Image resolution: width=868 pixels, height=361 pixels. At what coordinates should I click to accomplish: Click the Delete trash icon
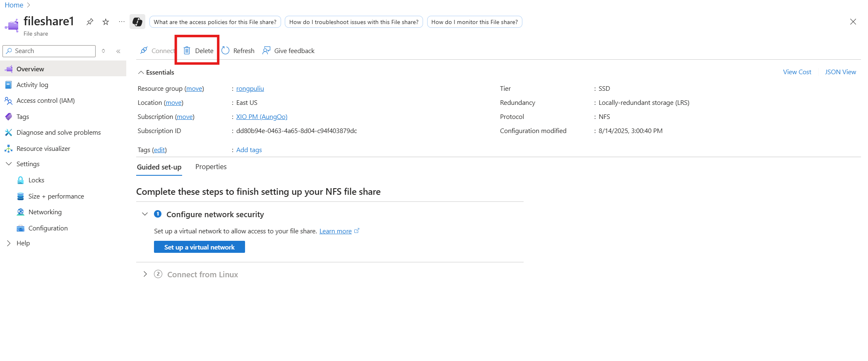pos(187,51)
